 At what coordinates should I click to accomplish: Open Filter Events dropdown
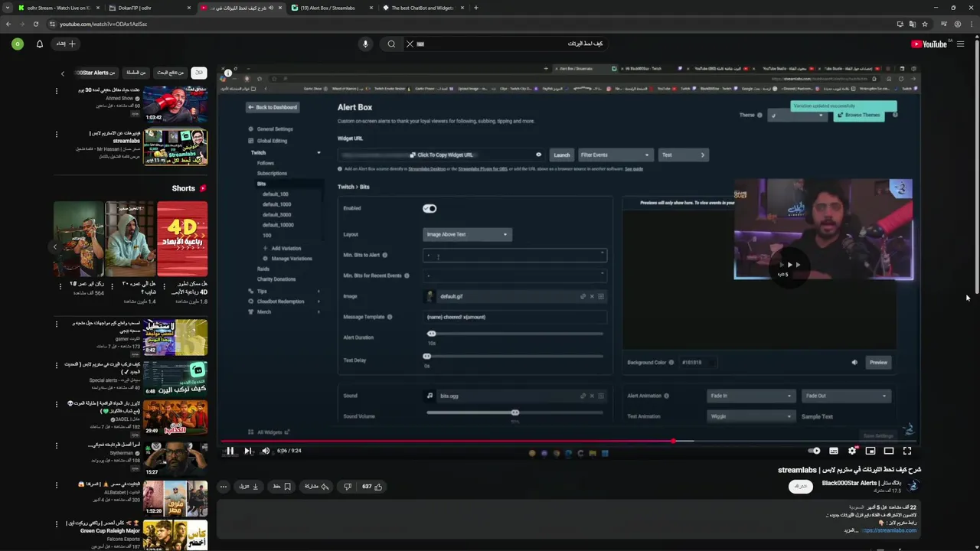pyautogui.click(x=615, y=155)
